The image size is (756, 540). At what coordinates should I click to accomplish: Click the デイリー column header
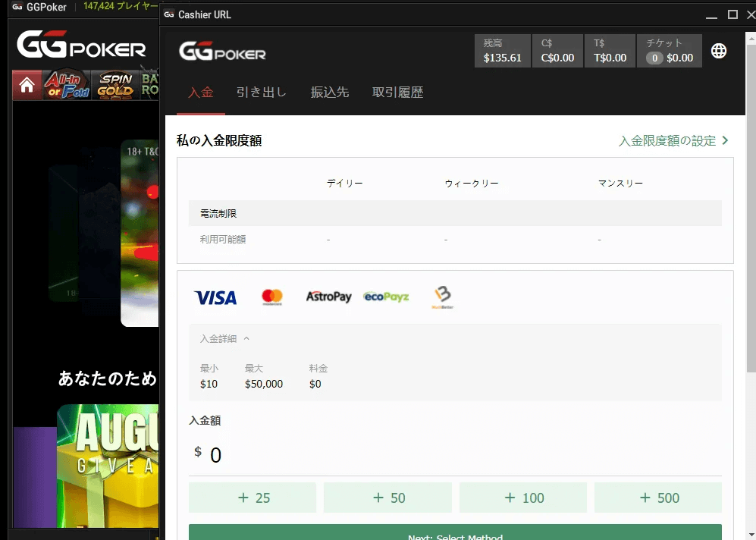pos(345,184)
